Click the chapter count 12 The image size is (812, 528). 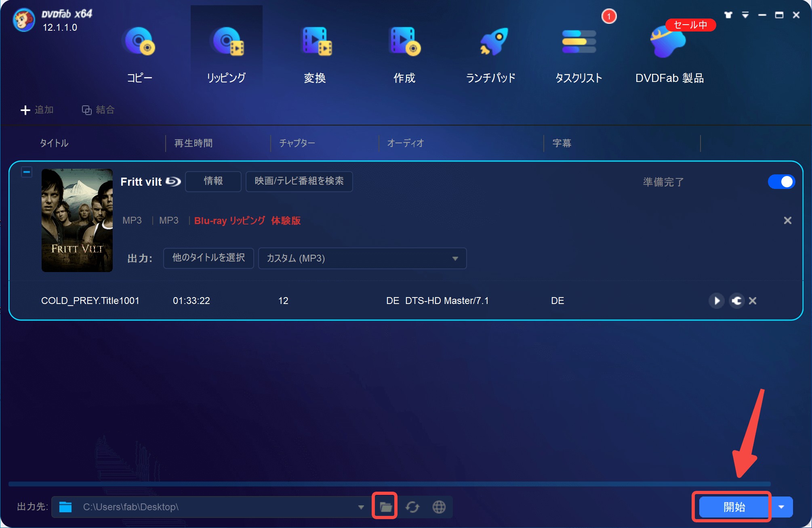point(283,301)
